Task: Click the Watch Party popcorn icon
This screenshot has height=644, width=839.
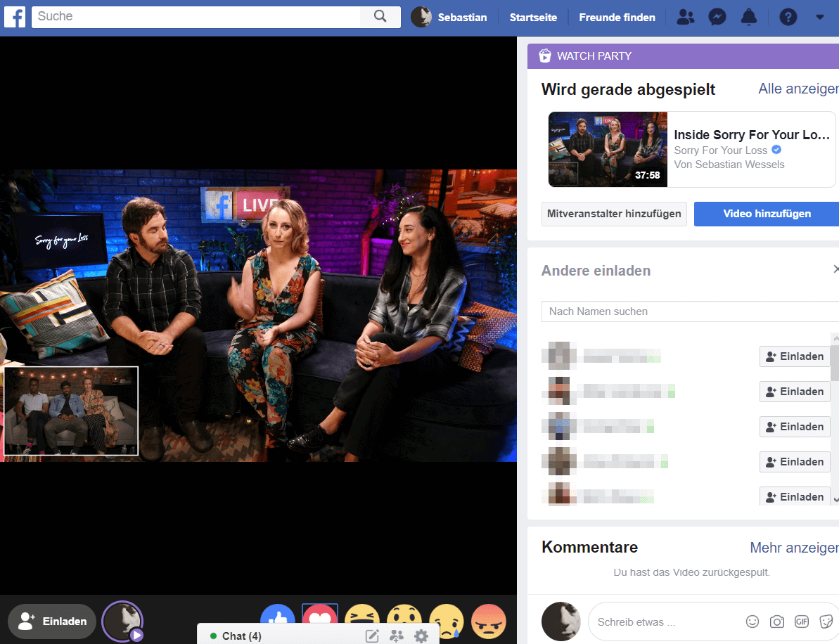Action: (545, 56)
